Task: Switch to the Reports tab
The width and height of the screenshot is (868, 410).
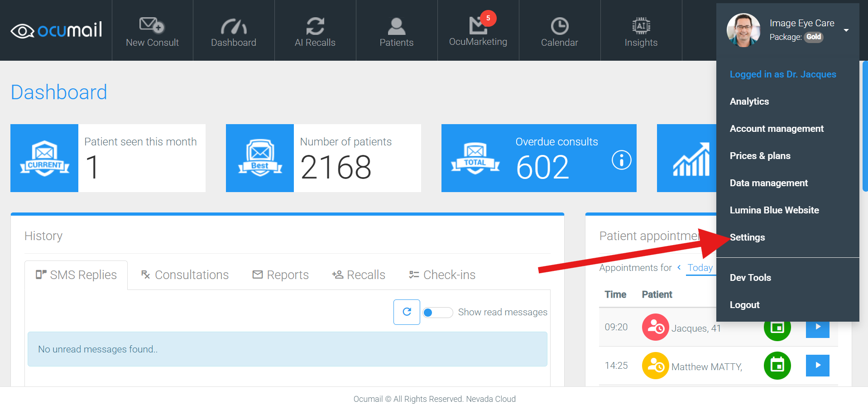Action: (x=280, y=275)
